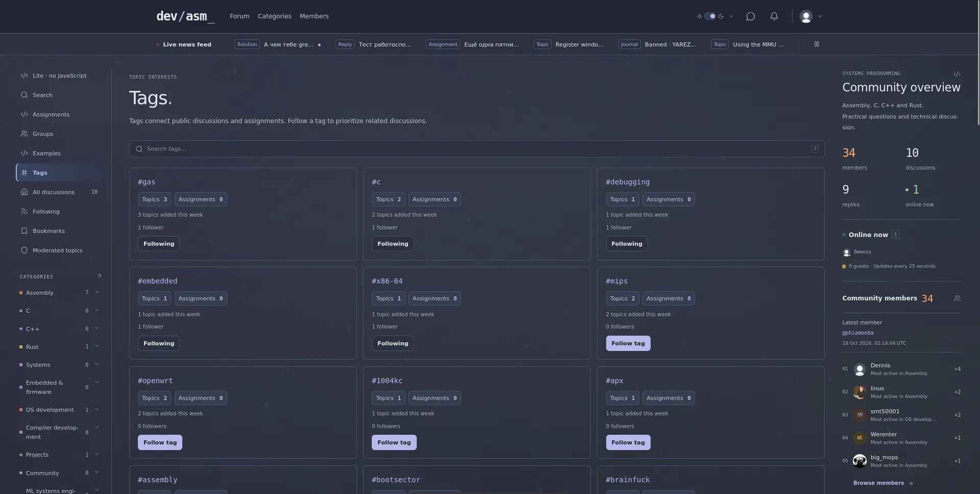
Task: Open the Register windo... topic news item
Action: 580,44
